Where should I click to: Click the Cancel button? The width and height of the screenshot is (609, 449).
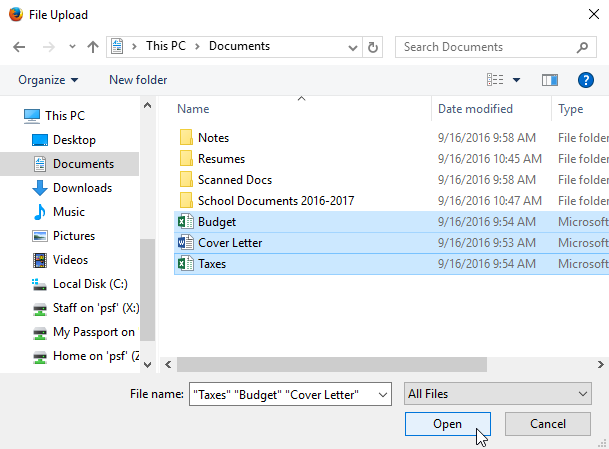547,424
